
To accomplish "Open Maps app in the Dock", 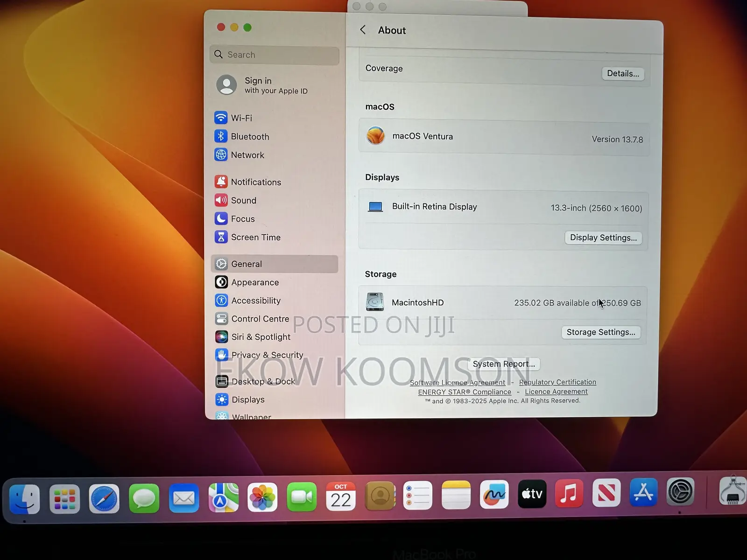I will pos(223,497).
